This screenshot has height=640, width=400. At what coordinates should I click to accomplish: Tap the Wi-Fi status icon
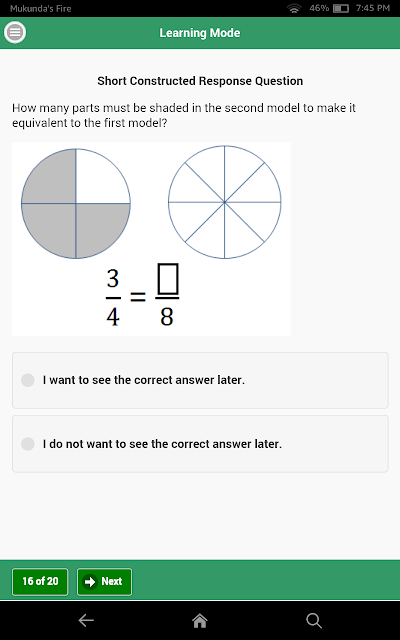pos(294,8)
